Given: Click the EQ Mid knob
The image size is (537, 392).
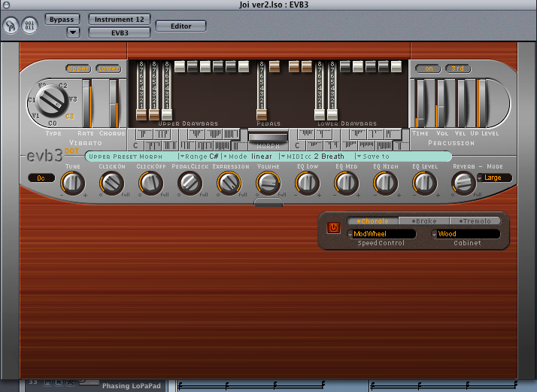Looking at the screenshot, I should coord(346,183).
